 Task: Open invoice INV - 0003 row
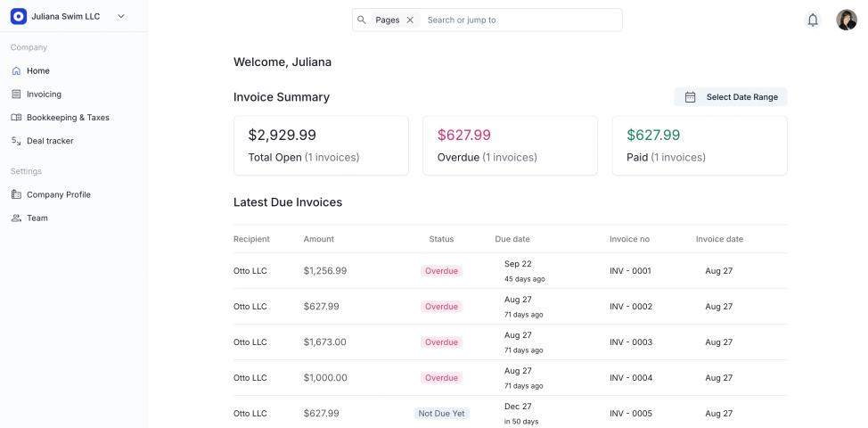click(x=630, y=342)
